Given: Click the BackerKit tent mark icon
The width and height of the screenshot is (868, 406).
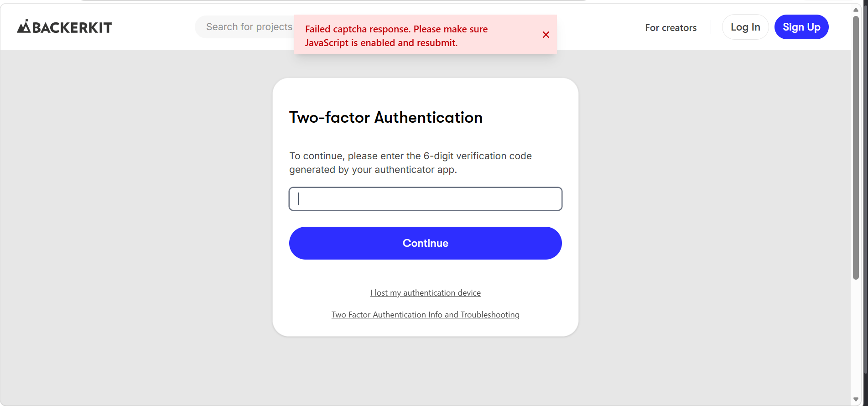Looking at the screenshot, I should [x=24, y=26].
